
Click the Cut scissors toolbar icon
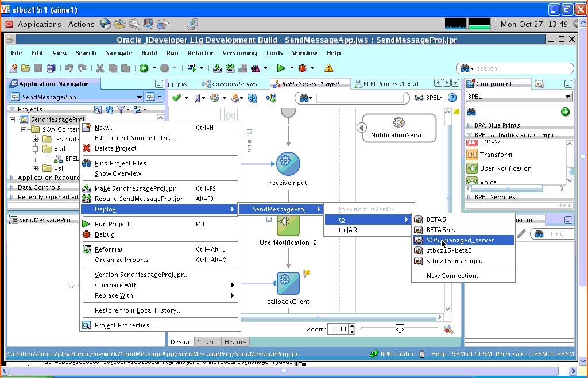click(100, 68)
